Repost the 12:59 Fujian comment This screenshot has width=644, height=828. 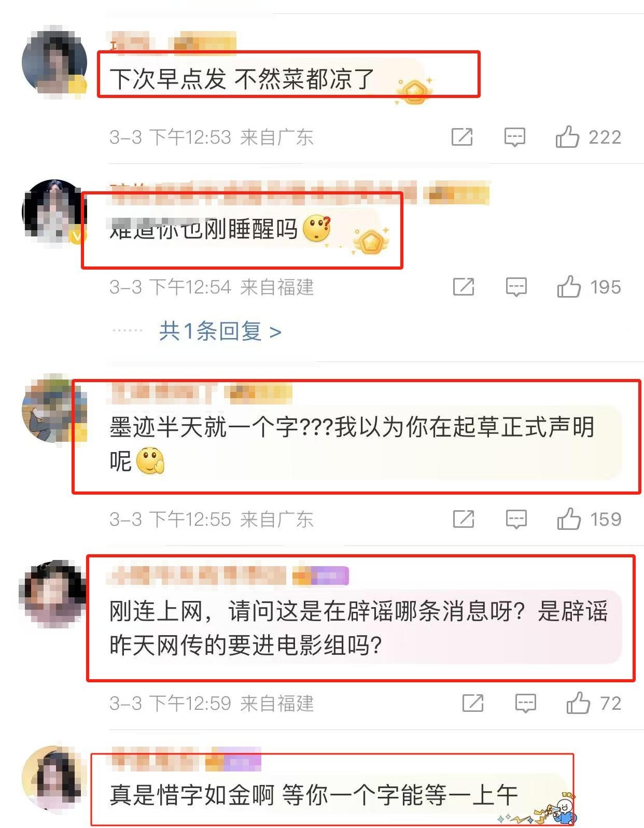[x=473, y=704]
